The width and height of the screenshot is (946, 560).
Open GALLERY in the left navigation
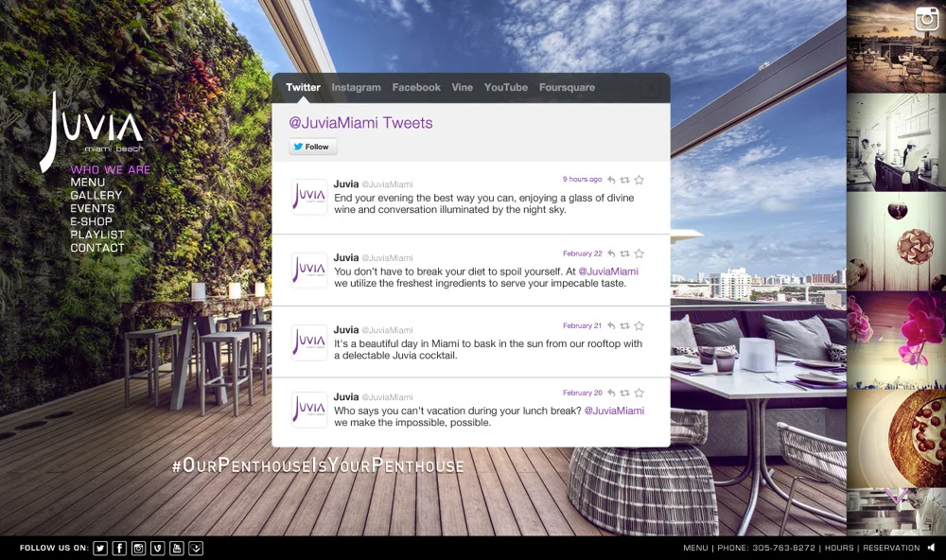click(96, 196)
